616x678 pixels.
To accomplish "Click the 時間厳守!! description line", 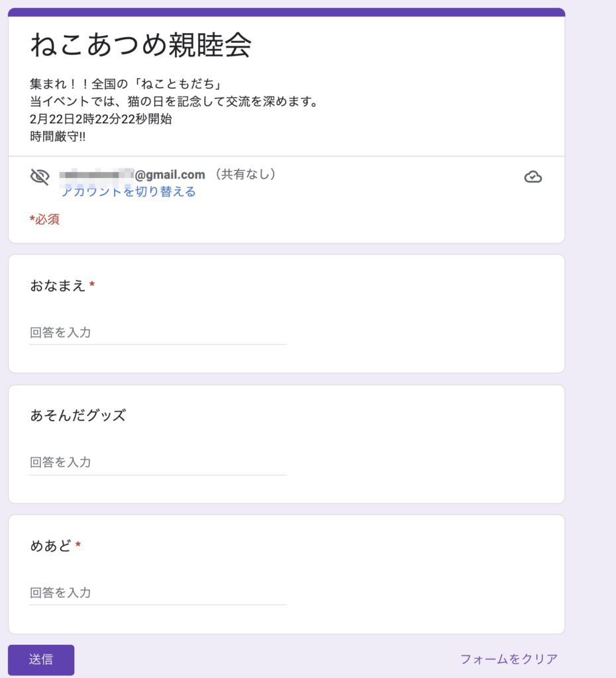I will [58, 136].
